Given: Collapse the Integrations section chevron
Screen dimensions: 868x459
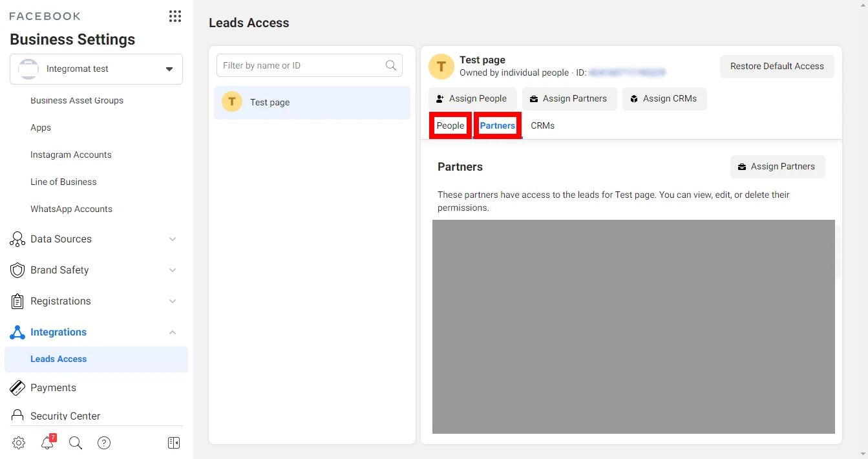Looking at the screenshot, I should 173,332.
